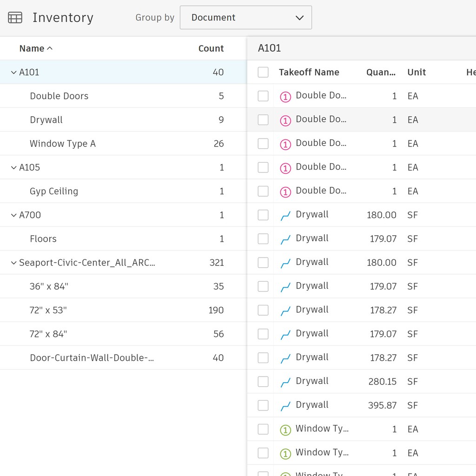
Task: Check the first Double Doors takeoff checkbox
Action: point(263,95)
